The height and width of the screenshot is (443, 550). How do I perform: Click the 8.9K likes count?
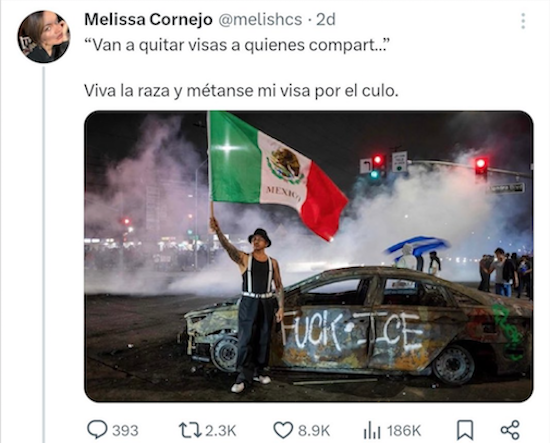click(314, 431)
